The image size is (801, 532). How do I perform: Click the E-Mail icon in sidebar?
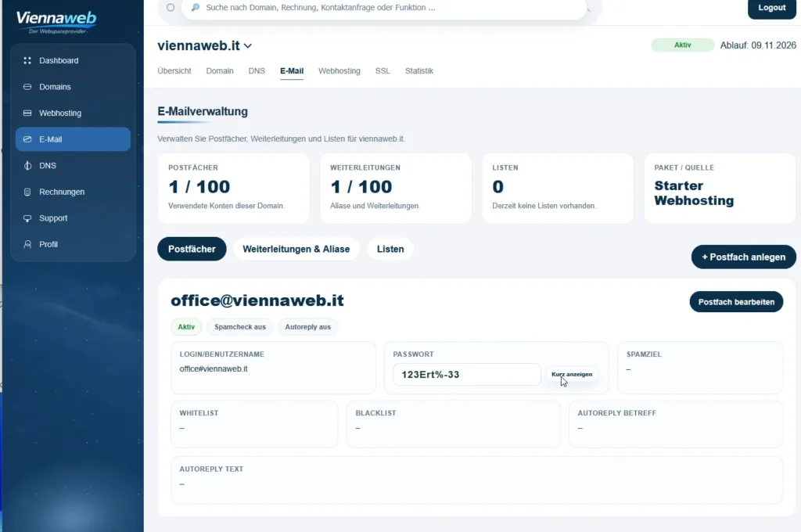[27, 139]
